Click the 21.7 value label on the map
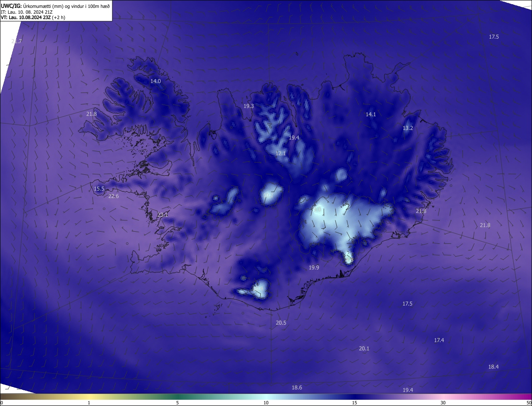Image resolution: width=532 pixels, height=406 pixels. [17, 41]
